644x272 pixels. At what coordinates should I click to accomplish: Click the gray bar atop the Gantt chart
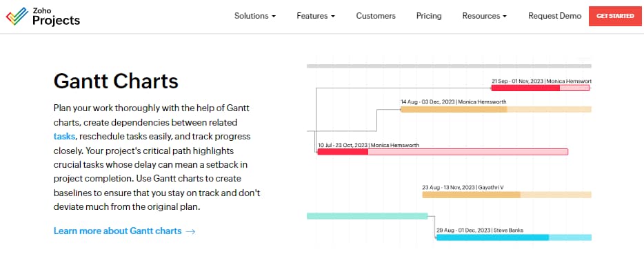449,66
